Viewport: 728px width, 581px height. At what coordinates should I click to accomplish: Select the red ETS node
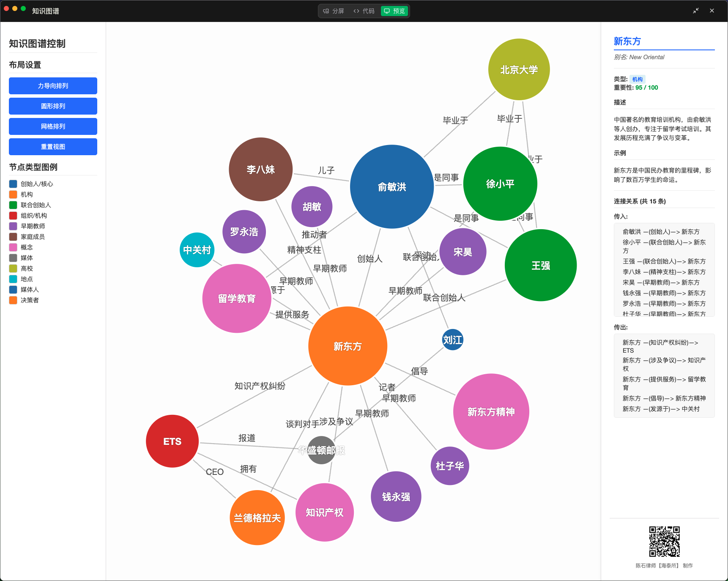tap(172, 441)
